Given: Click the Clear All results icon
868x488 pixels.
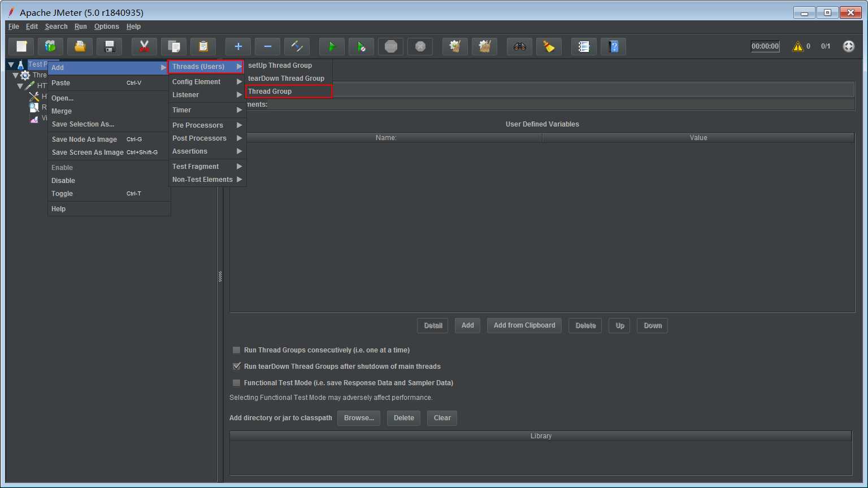Looking at the screenshot, I should pos(485,46).
